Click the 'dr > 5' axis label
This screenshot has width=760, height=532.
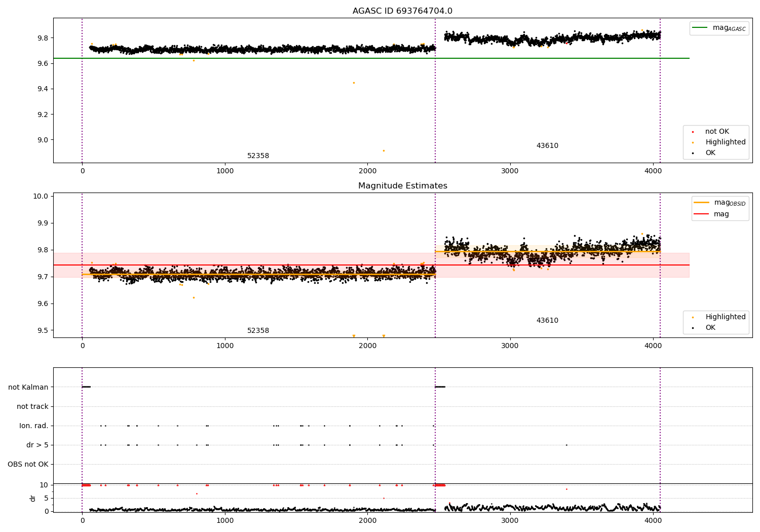[x=37, y=445]
